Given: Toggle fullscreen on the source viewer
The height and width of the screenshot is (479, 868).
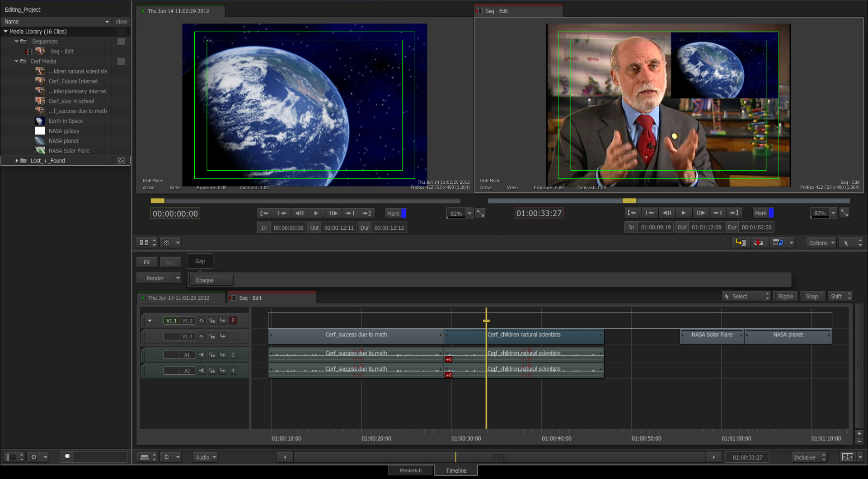Looking at the screenshot, I should click(x=481, y=213).
